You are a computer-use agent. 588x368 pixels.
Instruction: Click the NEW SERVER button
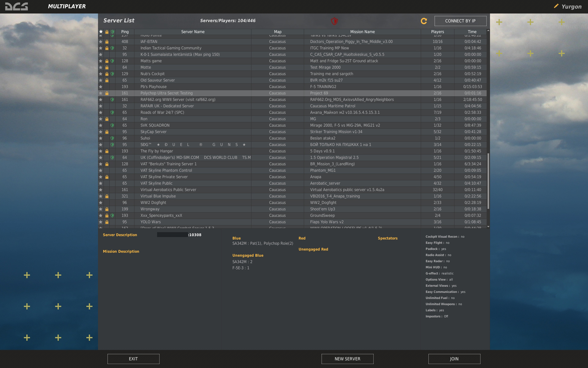click(347, 359)
